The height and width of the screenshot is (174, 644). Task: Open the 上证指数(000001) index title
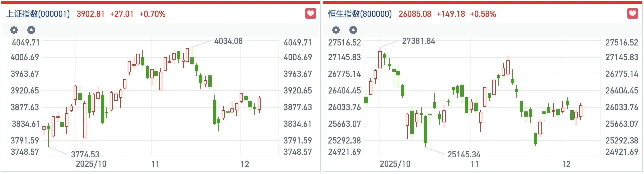point(38,14)
